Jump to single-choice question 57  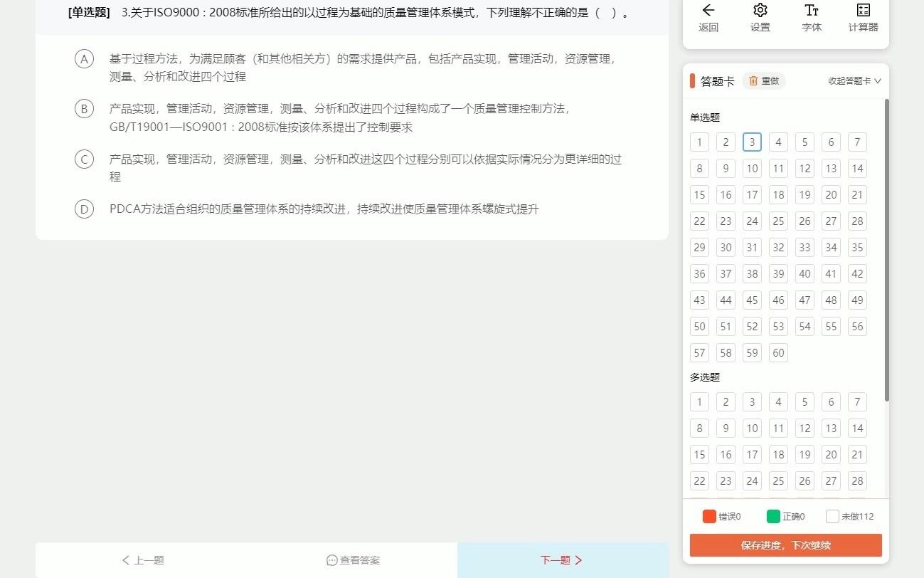tap(699, 352)
